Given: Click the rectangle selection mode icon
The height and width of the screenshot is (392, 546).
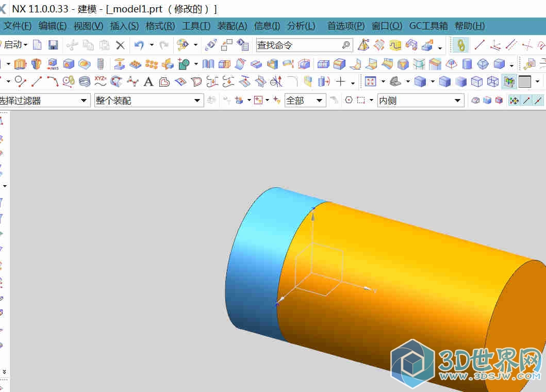Looking at the screenshot, I should click(361, 101).
